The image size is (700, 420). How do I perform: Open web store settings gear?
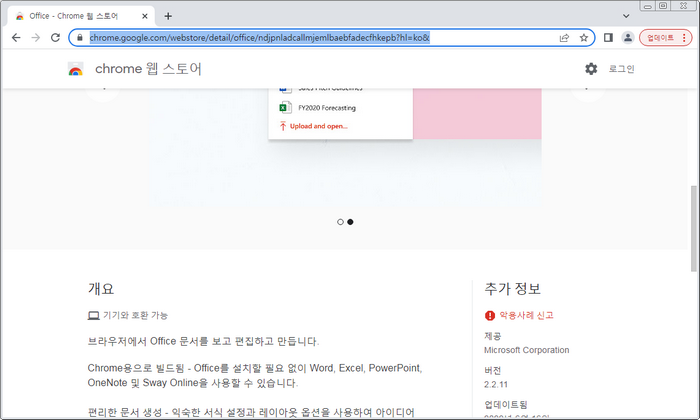coord(591,69)
